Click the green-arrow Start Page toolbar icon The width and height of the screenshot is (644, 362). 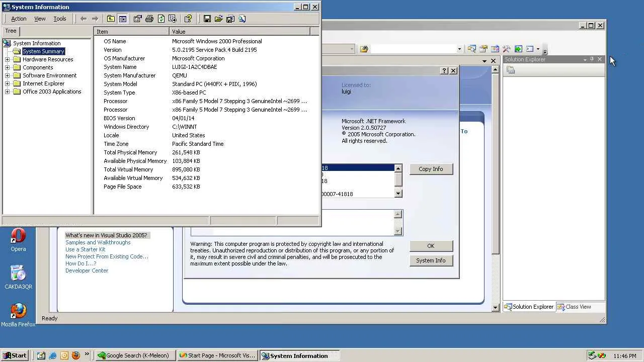[518, 49]
